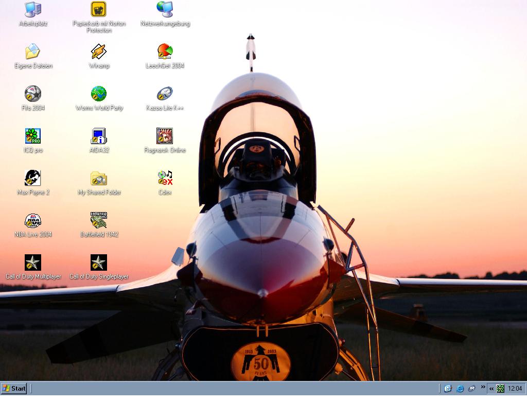Select the Papierkorb mit Norton Protection icon

[99, 9]
